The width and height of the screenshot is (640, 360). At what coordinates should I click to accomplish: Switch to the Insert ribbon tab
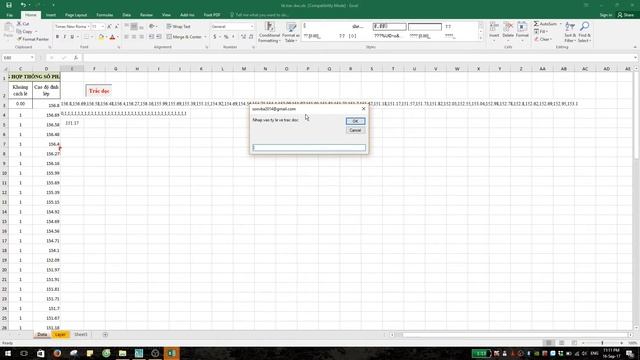tap(51, 15)
